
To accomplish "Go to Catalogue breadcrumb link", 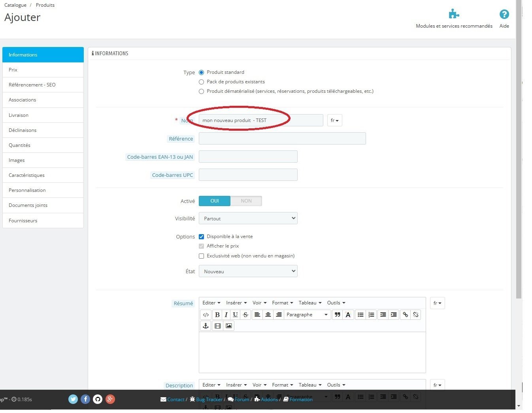I will pyautogui.click(x=15, y=5).
